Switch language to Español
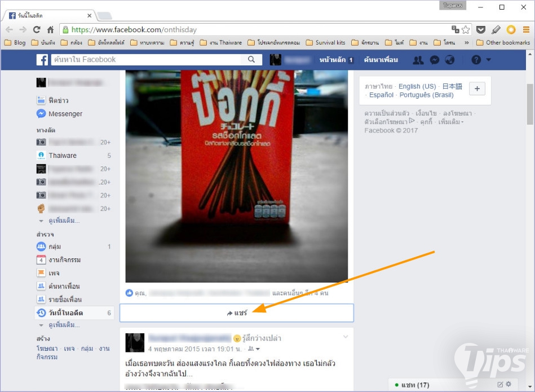This screenshot has height=392, width=535. click(x=381, y=95)
